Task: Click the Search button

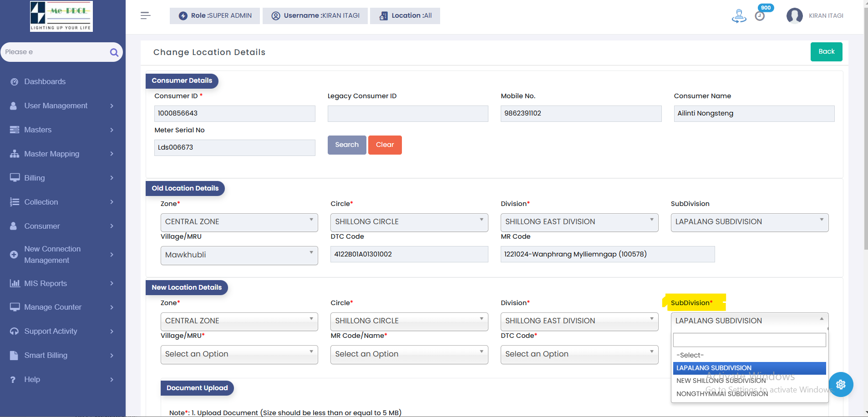Action: (x=347, y=145)
